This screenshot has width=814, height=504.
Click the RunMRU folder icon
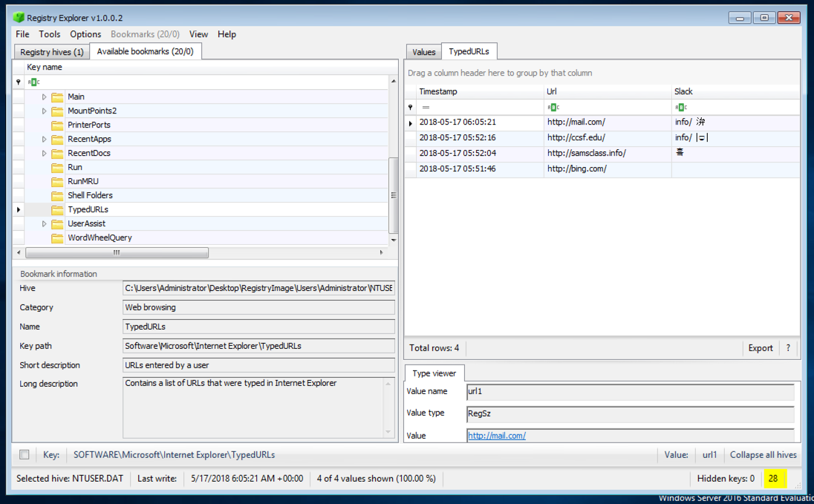point(58,182)
